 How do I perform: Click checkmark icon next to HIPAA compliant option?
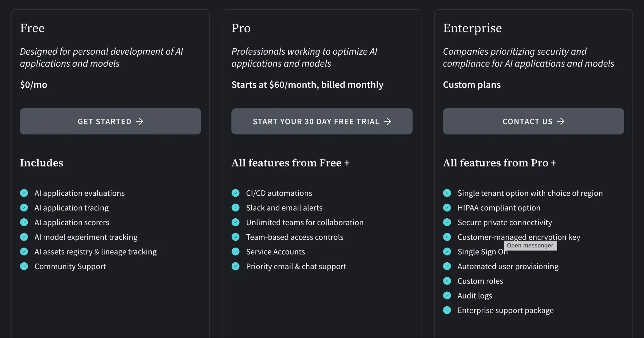coord(447,208)
